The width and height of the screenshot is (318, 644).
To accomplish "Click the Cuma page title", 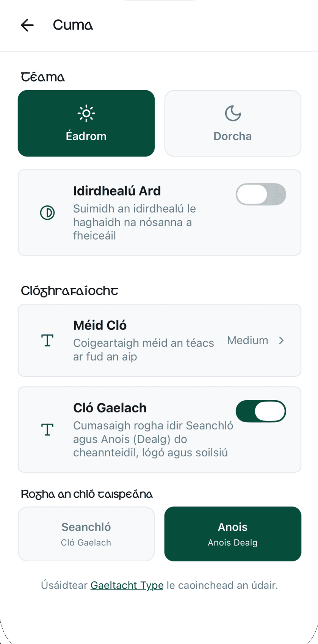I will 73,25.
